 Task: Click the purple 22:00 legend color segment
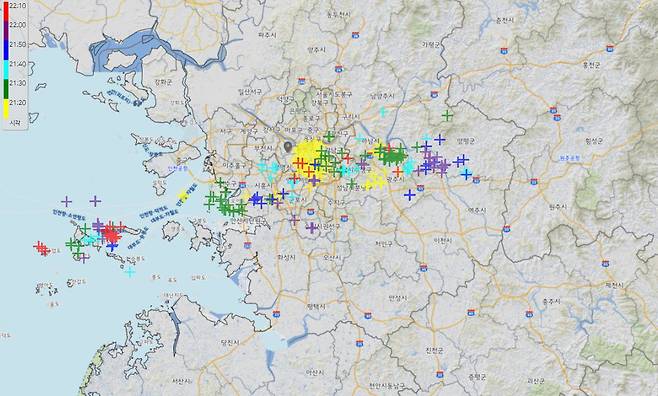(x=6, y=30)
